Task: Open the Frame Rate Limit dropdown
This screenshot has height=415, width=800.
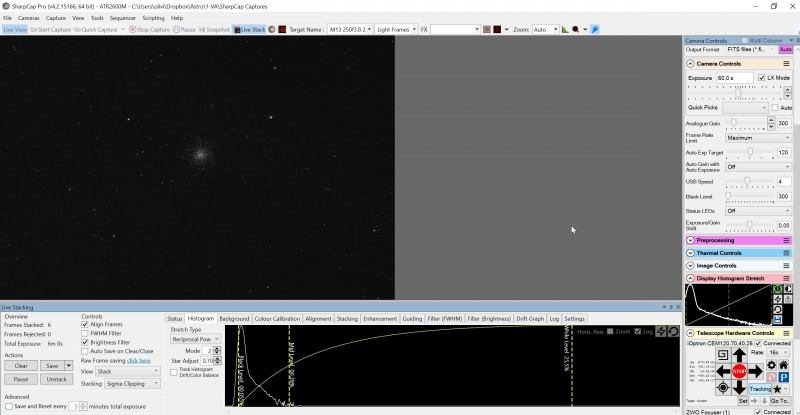Action: click(758, 138)
